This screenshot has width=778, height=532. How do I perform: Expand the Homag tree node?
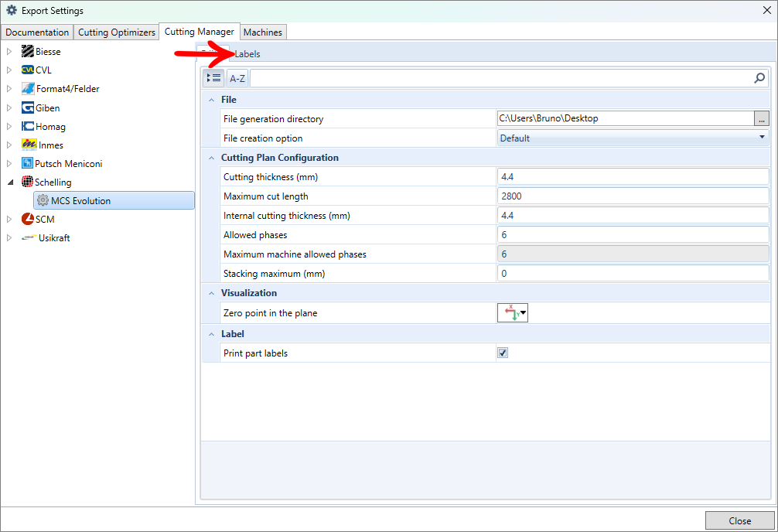[x=9, y=127]
